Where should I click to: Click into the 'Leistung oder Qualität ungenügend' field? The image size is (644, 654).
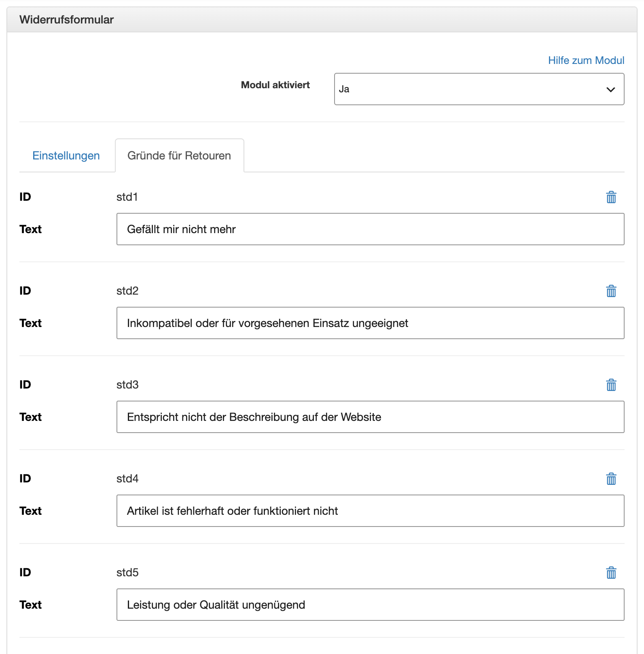point(370,605)
